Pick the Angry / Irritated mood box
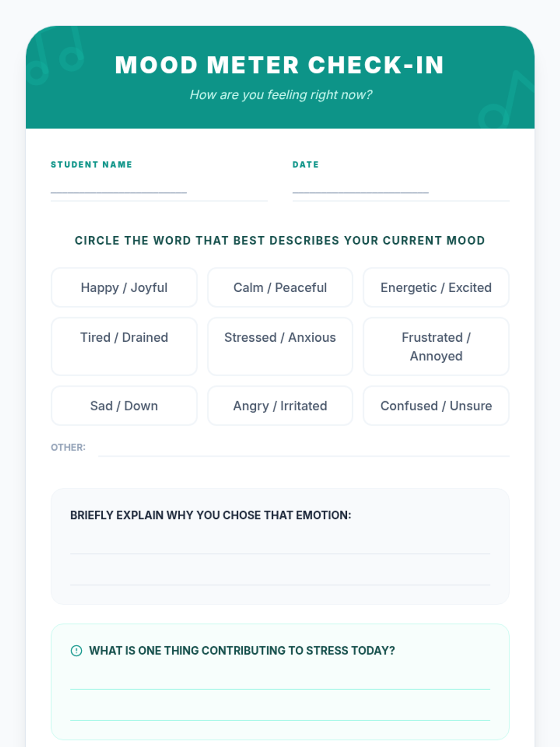Screen dimensions: 560x747 tap(280, 406)
